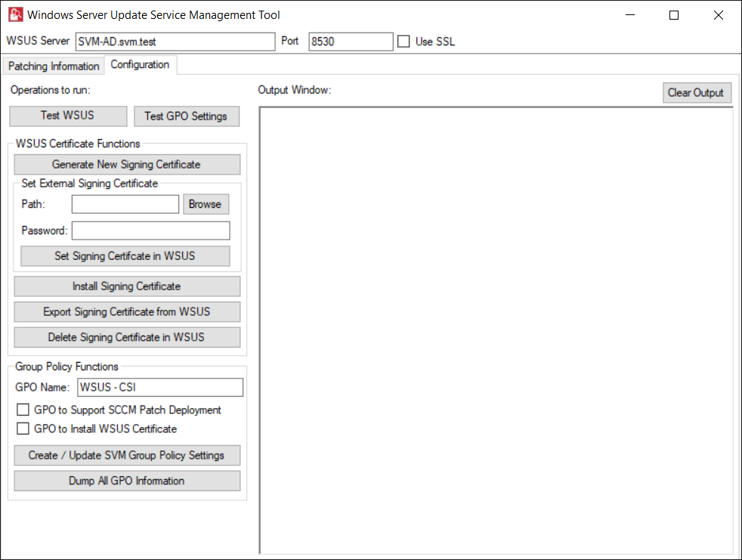
Task: Run Test GPO Settings
Action: pos(186,116)
